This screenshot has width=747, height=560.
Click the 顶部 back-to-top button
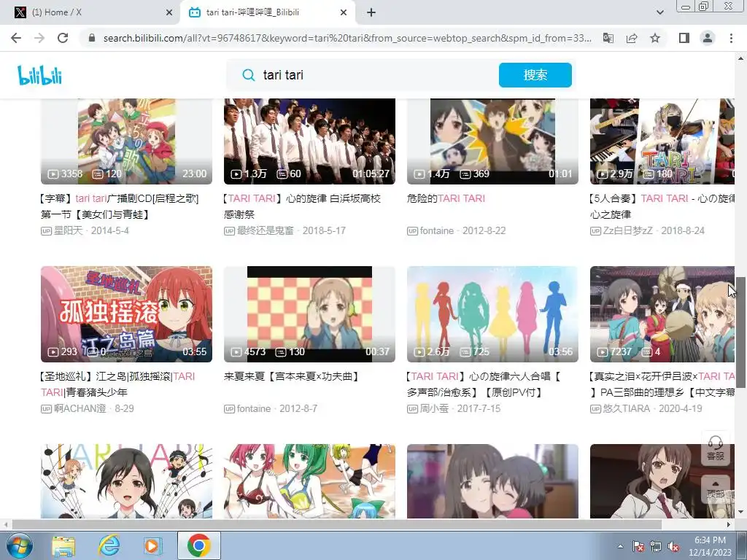(715, 488)
